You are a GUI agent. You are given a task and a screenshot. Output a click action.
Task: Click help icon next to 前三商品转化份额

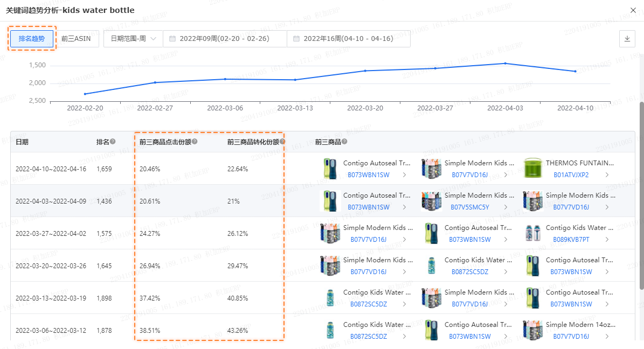point(282,141)
